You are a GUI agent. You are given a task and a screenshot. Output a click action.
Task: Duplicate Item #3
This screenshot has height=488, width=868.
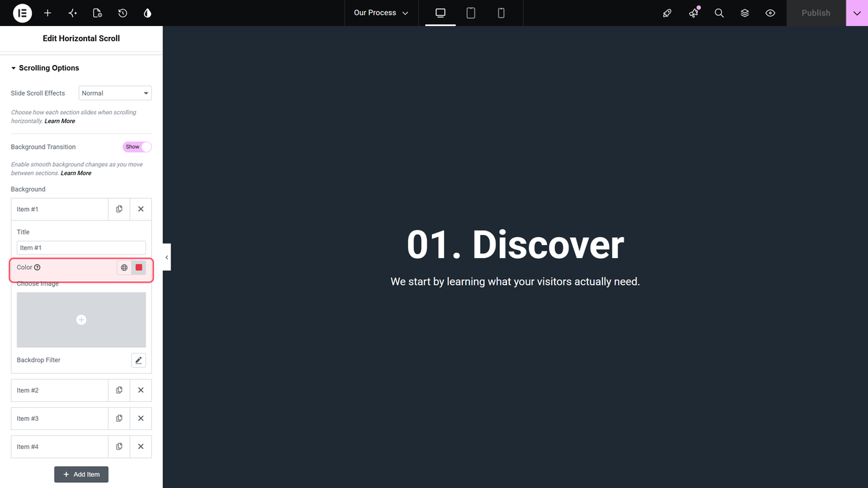point(119,419)
